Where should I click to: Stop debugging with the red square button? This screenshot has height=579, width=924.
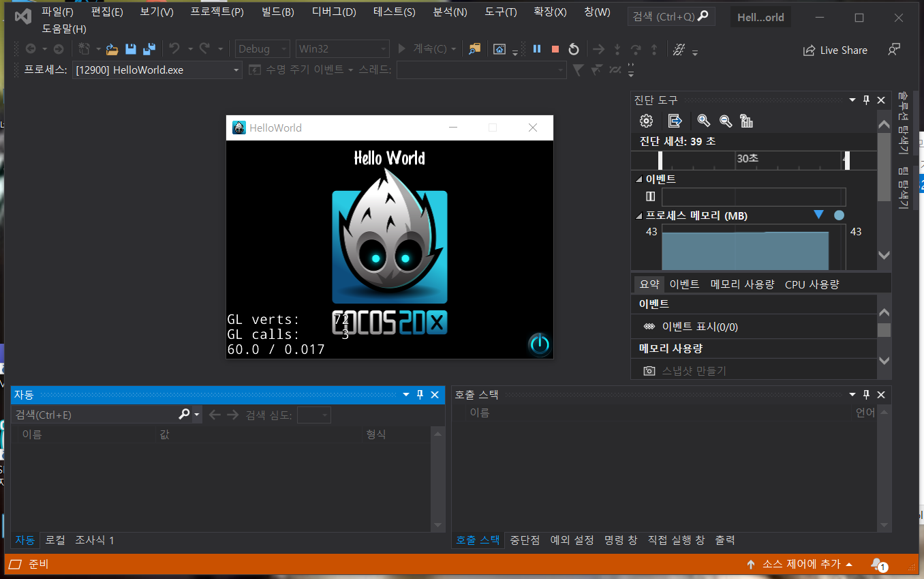point(555,49)
